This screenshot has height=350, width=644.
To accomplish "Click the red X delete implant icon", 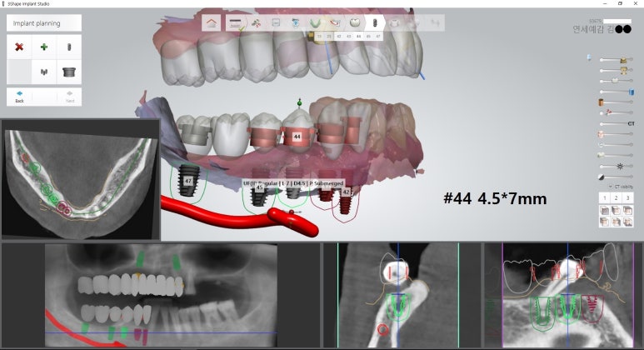I will point(18,47).
